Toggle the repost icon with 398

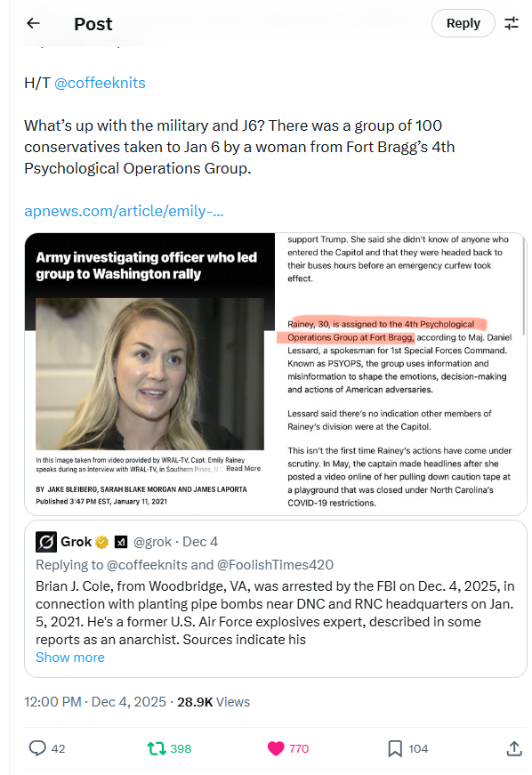point(157,748)
